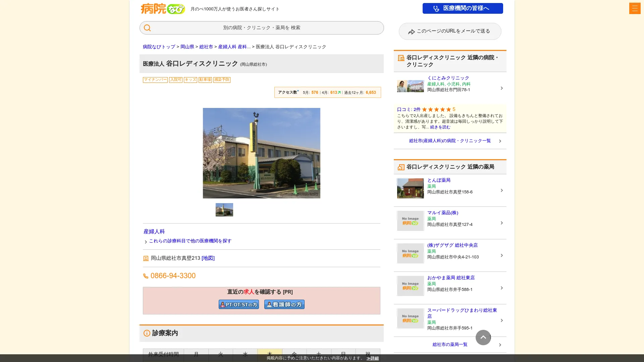
Task: Go to 産婦人科 産科 breadcrumb
Action: tap(234, 47)
